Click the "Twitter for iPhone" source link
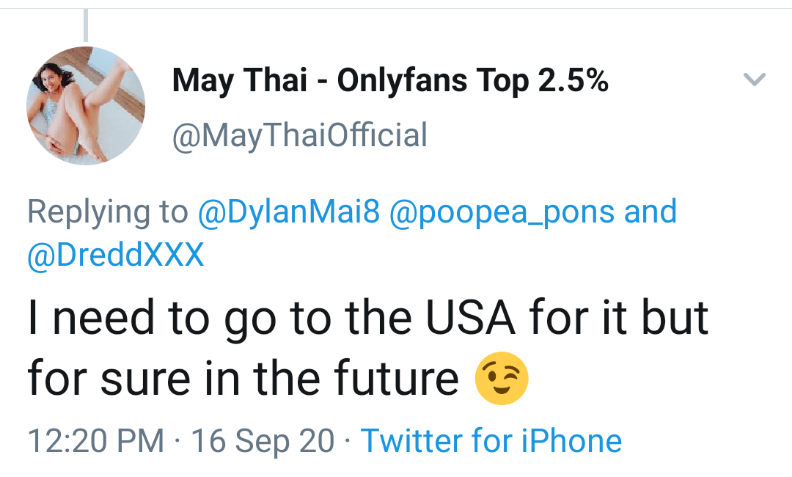 pyautogui.click(x=491, y=440)
